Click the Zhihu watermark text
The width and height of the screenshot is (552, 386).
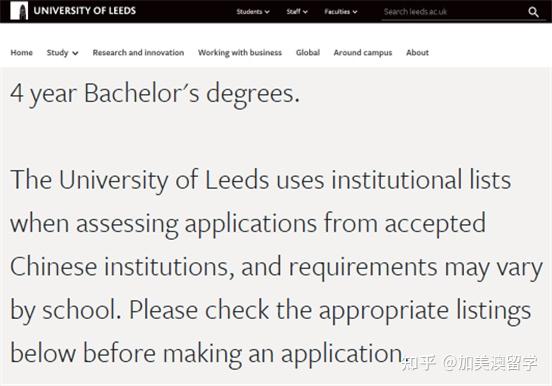pyautogui.click(x=469, y=363)
